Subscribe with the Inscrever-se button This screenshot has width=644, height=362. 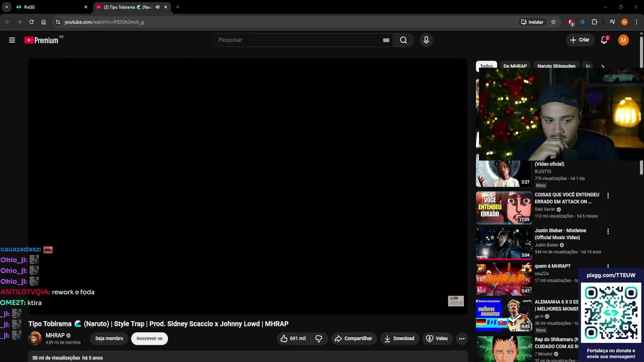pos(149,338)
